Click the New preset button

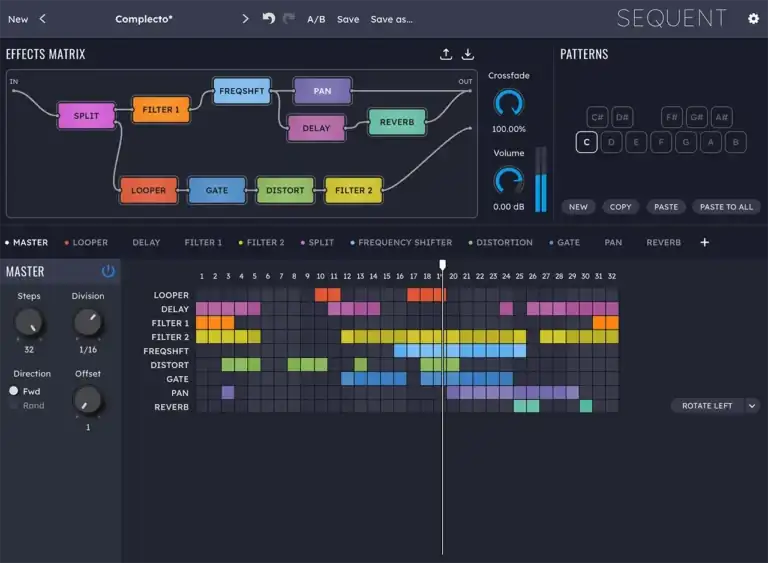point(18,19)
